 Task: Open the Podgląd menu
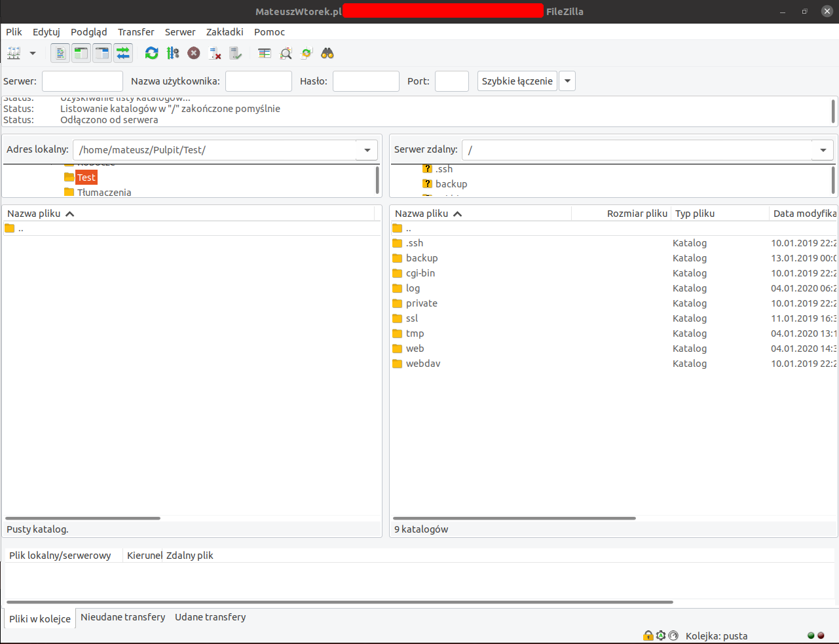89,31
